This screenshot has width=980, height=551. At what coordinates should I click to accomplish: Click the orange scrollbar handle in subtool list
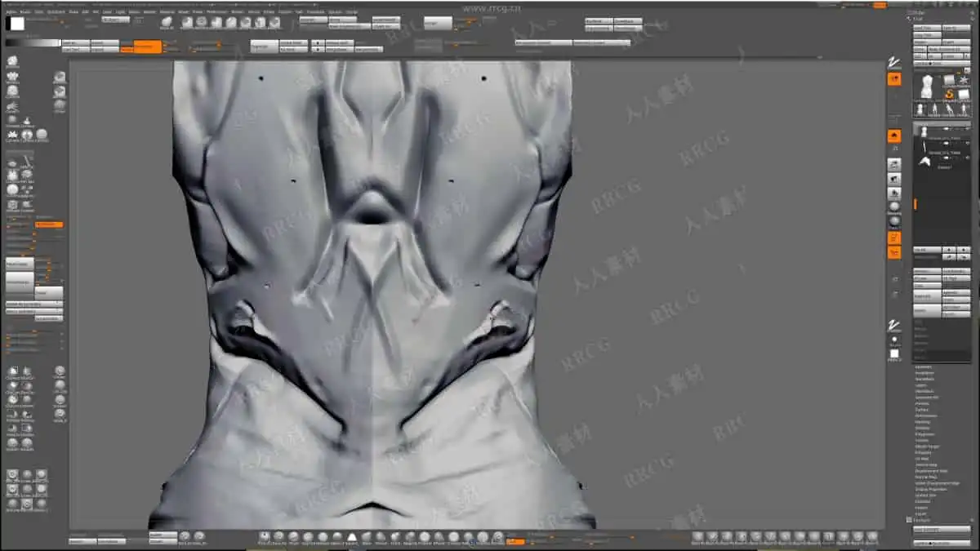915,204
